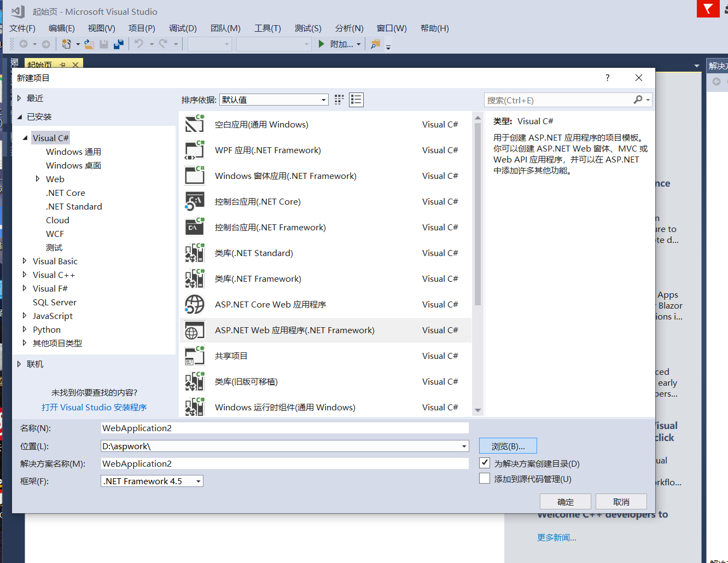Open the View (视图) menu
The height and width of the screenshot is (563, 728).
click(x=102, y=28)
